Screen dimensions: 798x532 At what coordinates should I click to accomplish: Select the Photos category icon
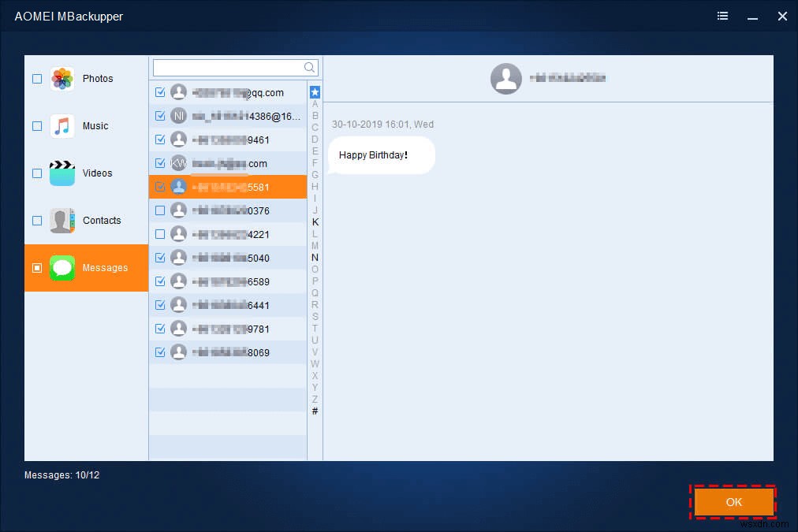pos(62,78)
